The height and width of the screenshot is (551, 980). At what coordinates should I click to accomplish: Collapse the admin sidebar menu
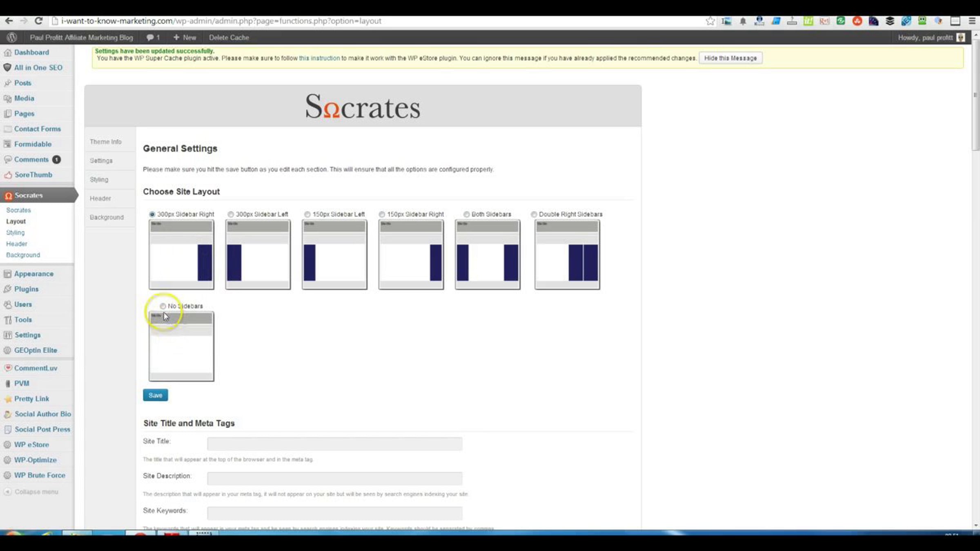coord(36,492)
